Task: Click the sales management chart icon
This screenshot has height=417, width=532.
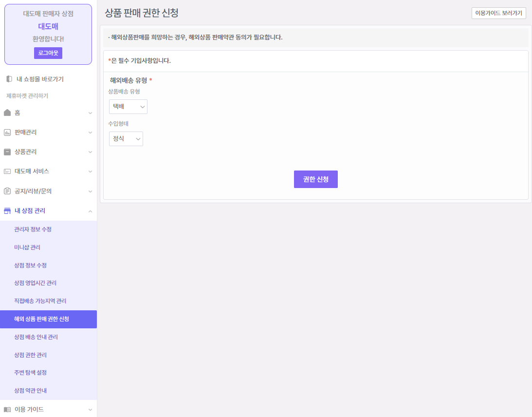Action: click(7, 133)
